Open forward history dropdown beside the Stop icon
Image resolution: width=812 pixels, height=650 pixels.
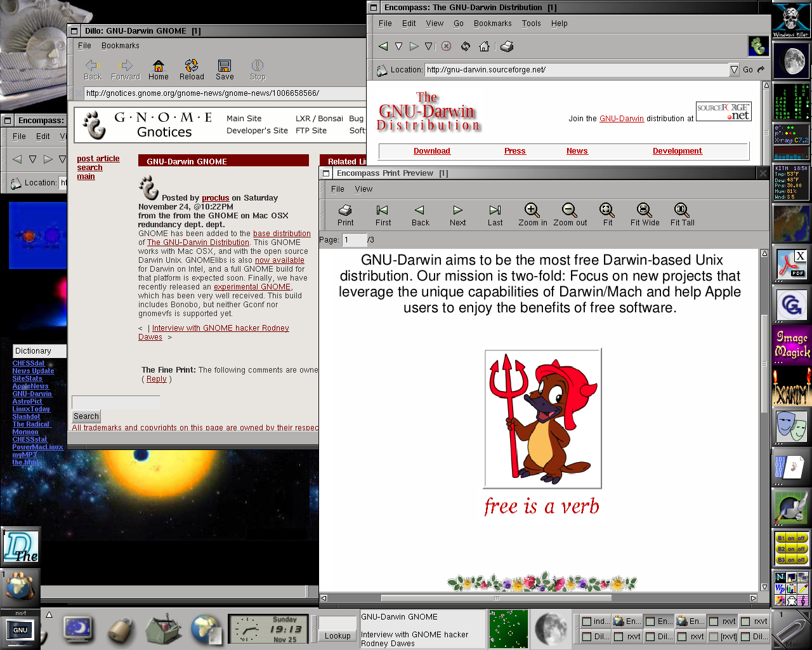click(x=429, y=46)
